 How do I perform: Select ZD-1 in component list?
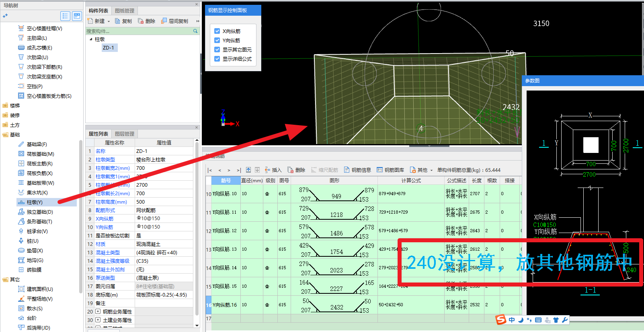pyautogui.click(x=109, y=48)
